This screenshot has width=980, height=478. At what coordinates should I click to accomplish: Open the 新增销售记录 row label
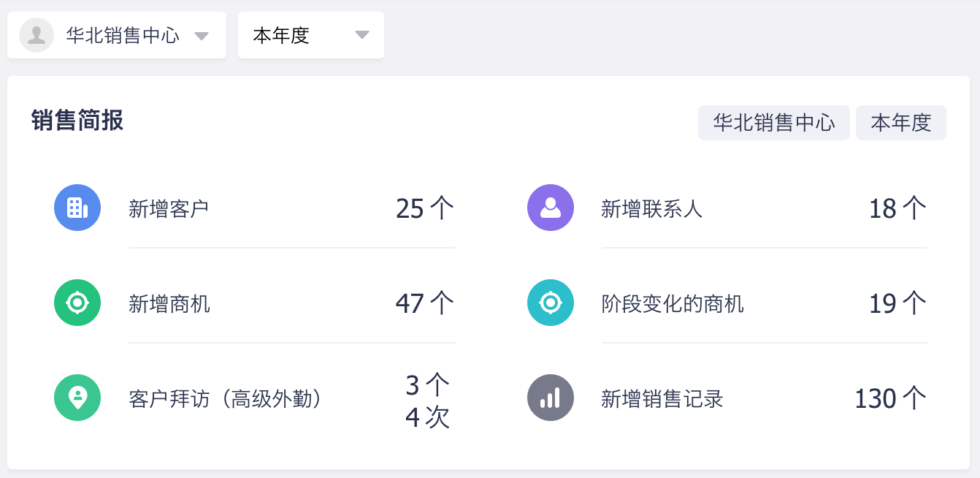(662, 398)
